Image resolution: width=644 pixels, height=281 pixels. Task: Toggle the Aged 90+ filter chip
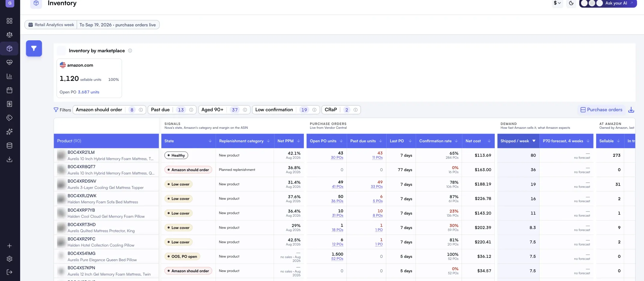(x=224, y=110)
